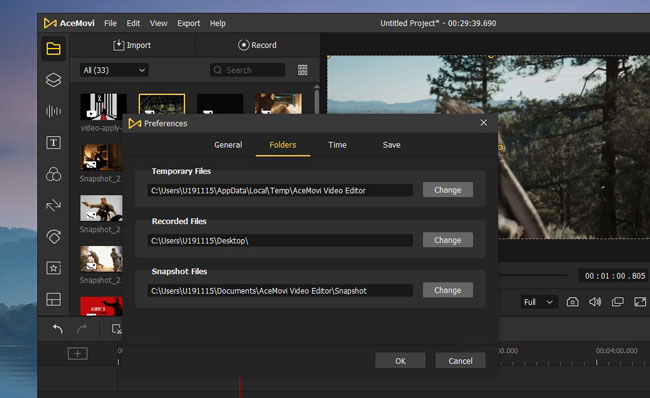Switch media view with grid icon

click(303, 70)
